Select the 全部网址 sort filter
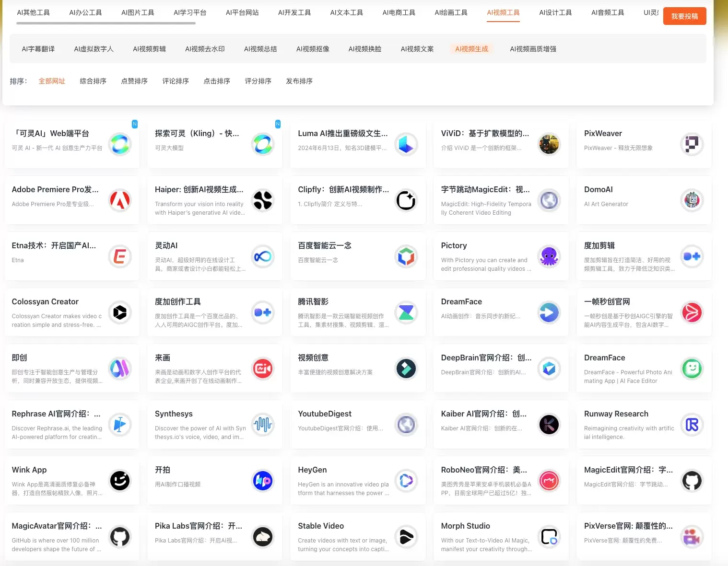The height and width of the screenshot is (566, 728). point(52,81)
